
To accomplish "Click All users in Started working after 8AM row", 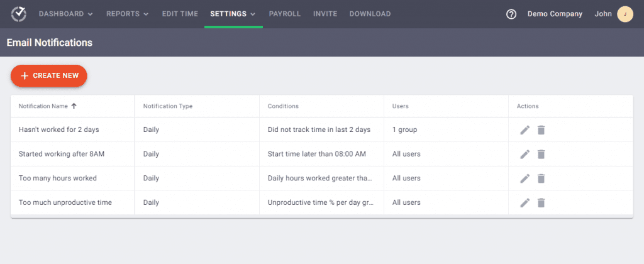I will tap(406, 154).
